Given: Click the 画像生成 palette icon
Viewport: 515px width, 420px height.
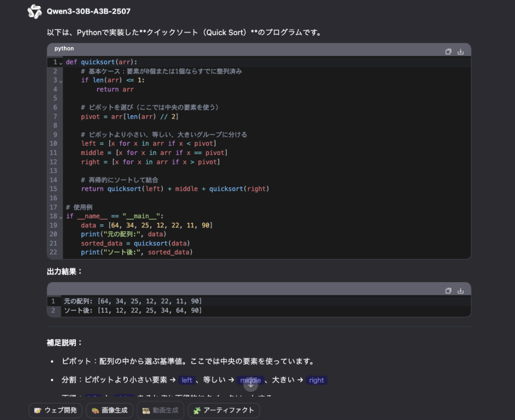Looking at the screenshot, I should pos(95,410).
